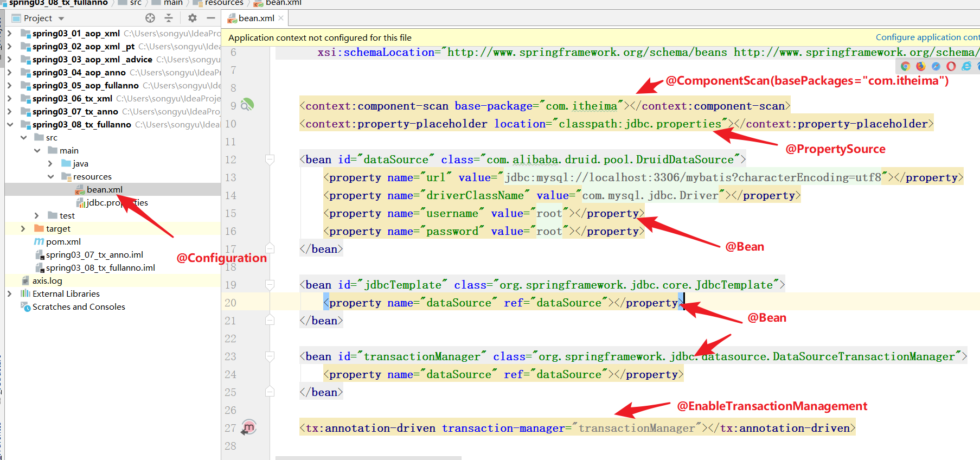Switch to the bean.xml editor tab
Screen dimensions: 980x460
255,18
